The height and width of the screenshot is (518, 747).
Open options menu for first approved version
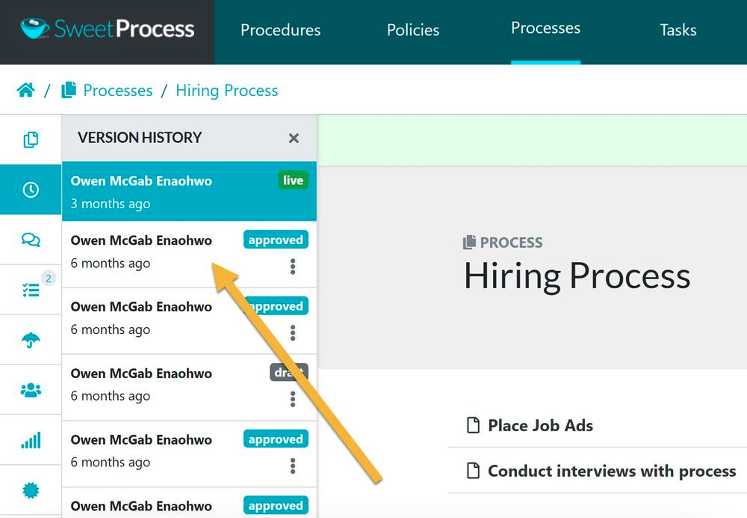[293, 266]
